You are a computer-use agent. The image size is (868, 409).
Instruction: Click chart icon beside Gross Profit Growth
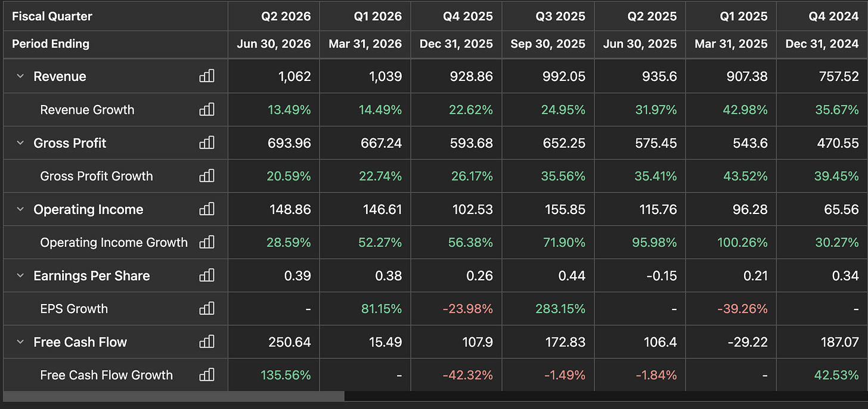207,175
